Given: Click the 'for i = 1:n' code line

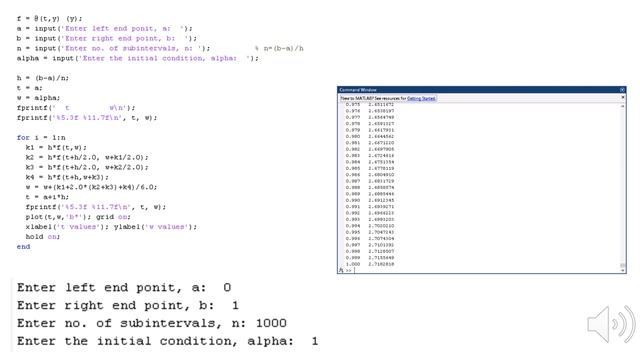Looking at the screenshot, I should (x=41, y=138).
